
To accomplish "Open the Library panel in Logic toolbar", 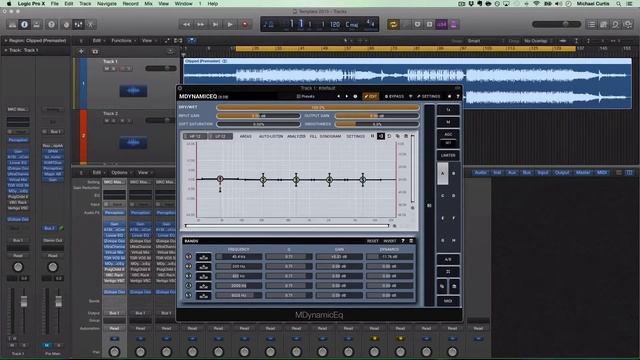I will point(12,24).
